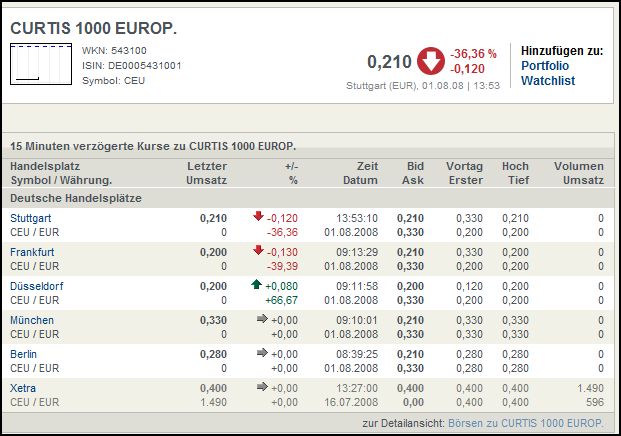Click green up arrow in Düsseldorf row
The width and height of the screenshot is (621, 436).
[257, 284]
